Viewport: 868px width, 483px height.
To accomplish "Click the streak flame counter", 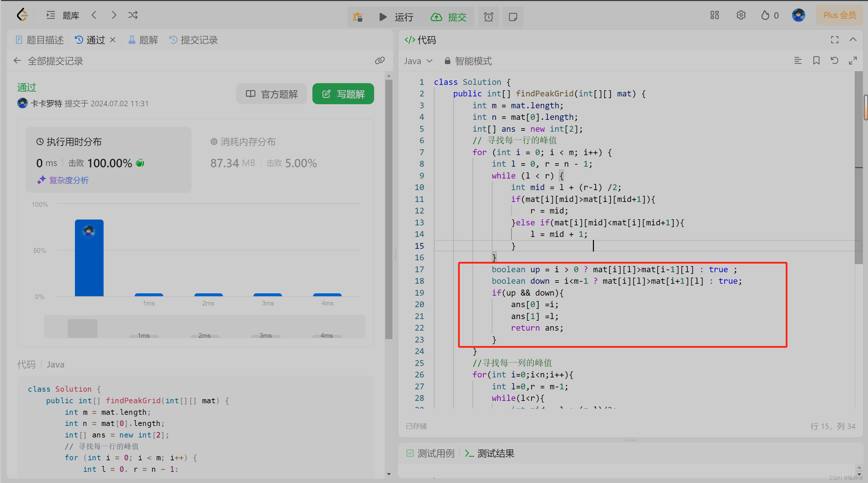I will pyautogui.click(x=770, y=15).
